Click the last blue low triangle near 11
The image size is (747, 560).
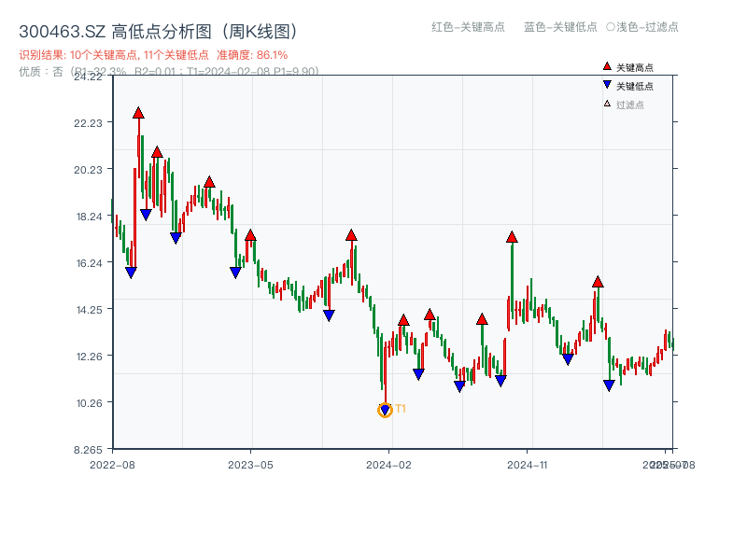point(609,385)
